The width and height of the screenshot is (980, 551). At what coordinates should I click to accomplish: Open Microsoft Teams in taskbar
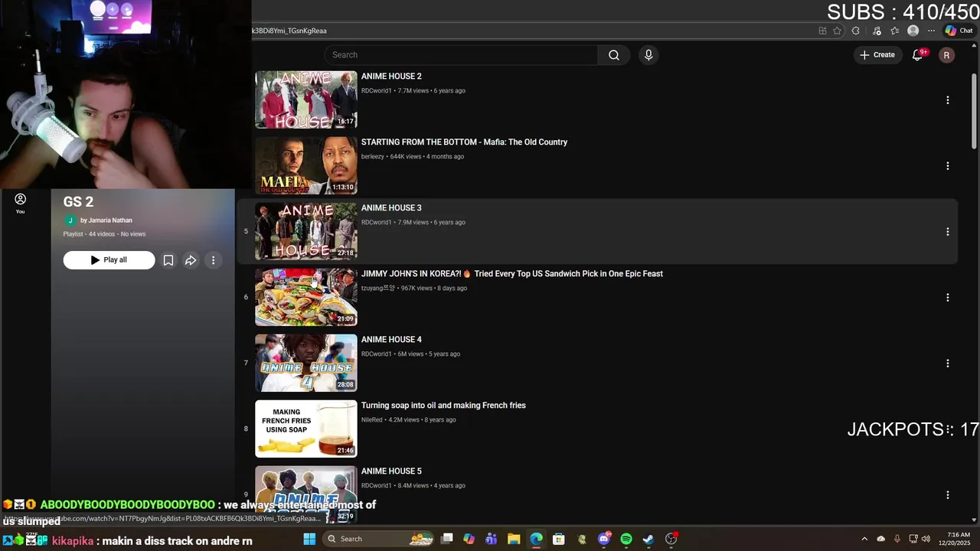click(x=492, y=539)
